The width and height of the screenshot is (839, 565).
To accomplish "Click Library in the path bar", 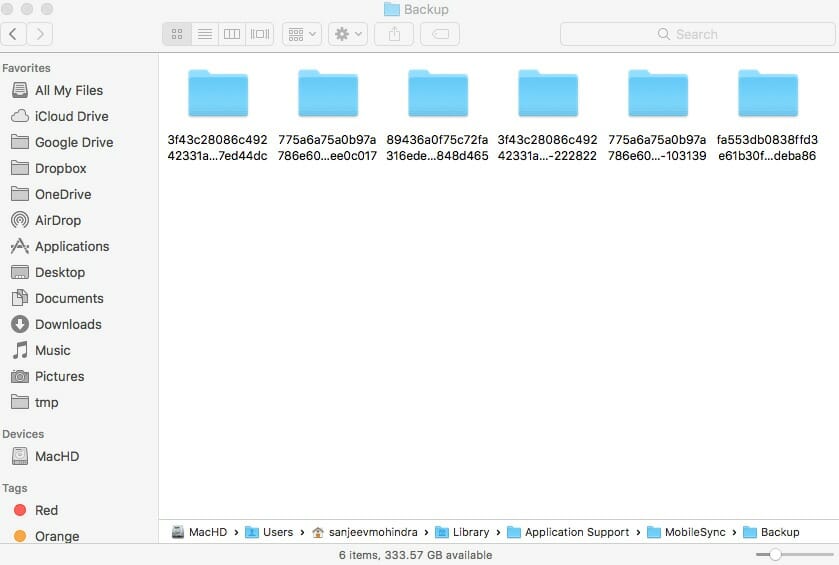I will [x=462, y=532].
